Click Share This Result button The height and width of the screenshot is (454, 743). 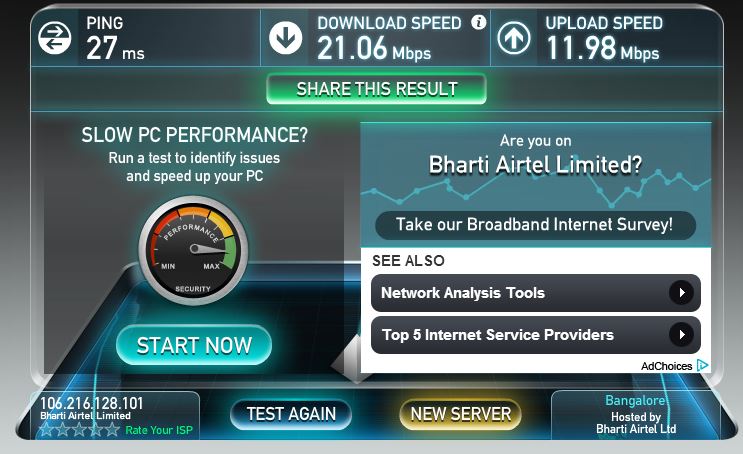pyautogui.click(x=377, y=89)
